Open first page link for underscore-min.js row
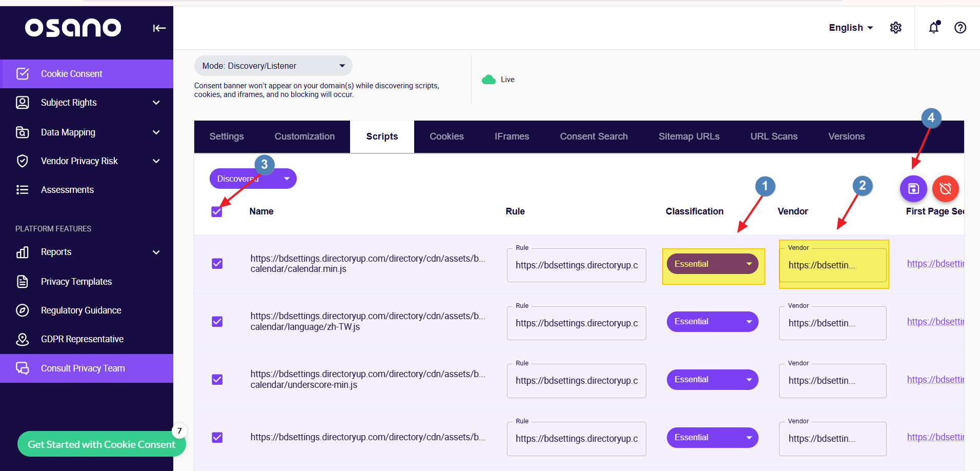The image size is (980, 471). [x=935, y=380]
